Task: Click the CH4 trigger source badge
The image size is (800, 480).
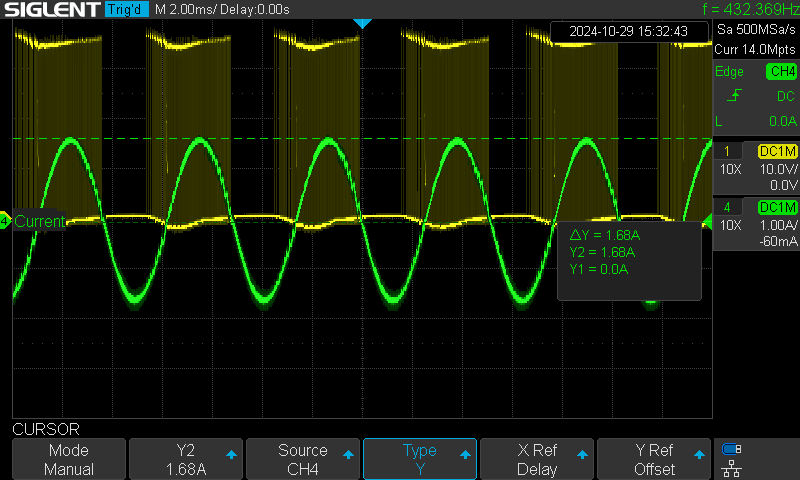Action: pyautogui.click(x=782, y=71)
